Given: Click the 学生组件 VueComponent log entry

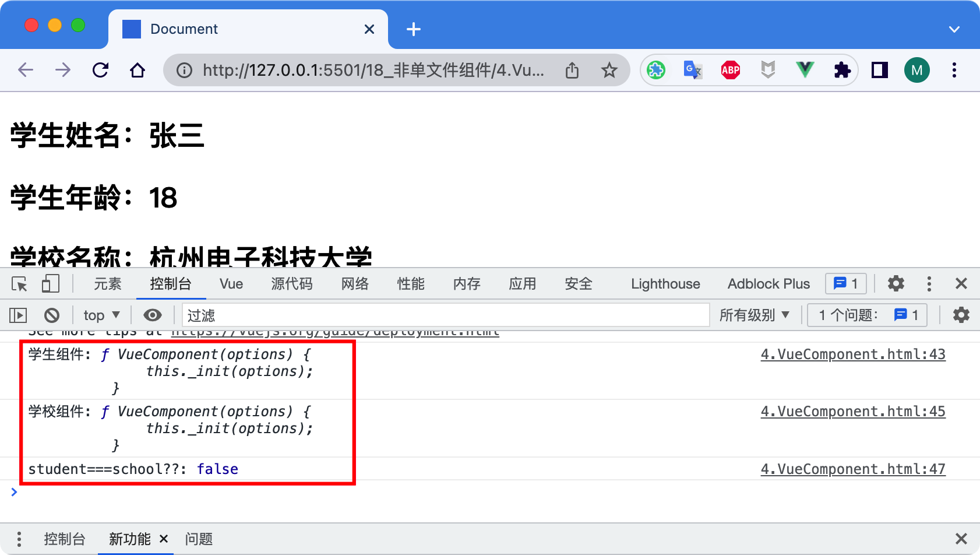Looking at the screenshot, I should tap(170, 371).
